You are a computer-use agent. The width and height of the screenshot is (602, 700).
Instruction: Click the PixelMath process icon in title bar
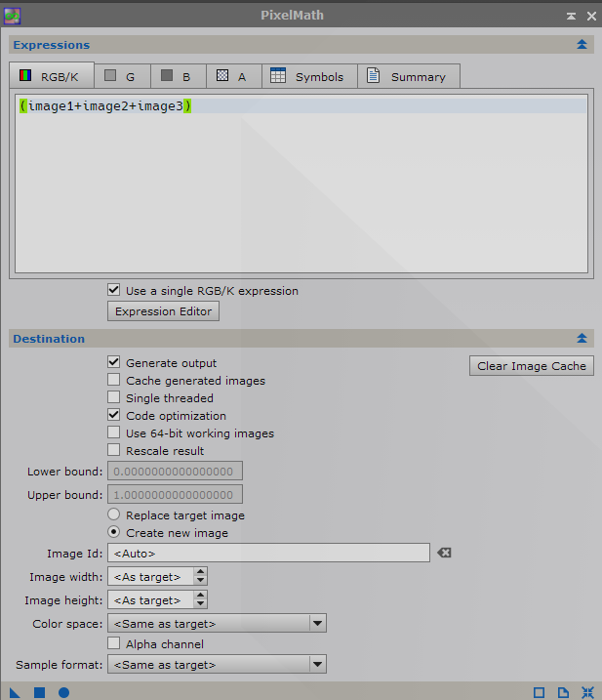coord(12,16)
